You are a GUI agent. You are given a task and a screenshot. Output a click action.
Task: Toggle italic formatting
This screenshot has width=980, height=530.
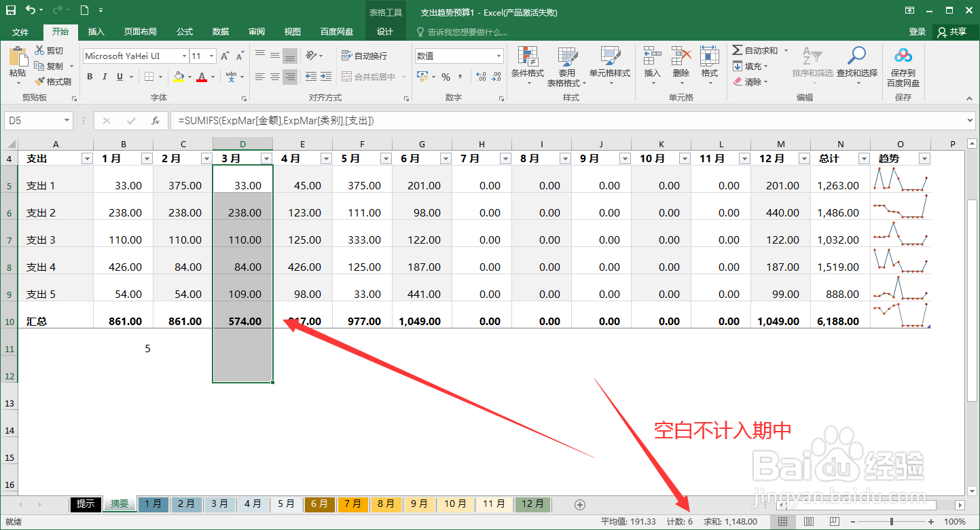pos(103,77)
